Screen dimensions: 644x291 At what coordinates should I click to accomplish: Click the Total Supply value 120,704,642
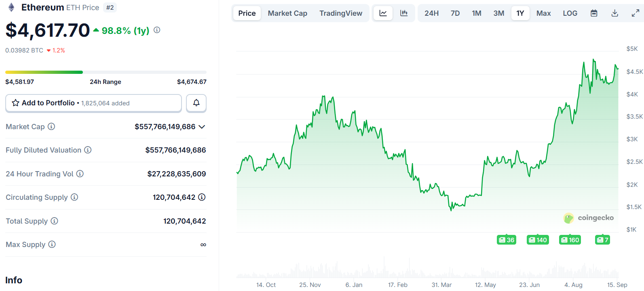[x=185, y=221]
